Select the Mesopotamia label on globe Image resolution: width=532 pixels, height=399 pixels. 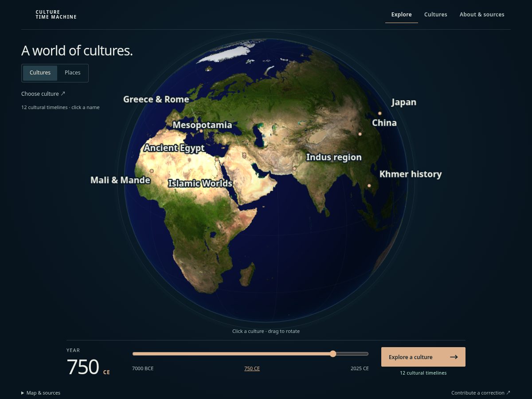[x=202, y=125]
